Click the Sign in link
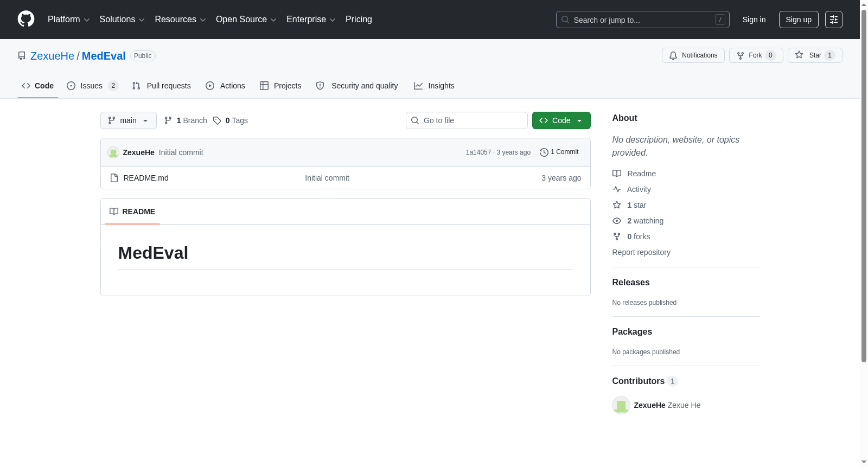Screen dimensions: 868x467 (754, 20)
